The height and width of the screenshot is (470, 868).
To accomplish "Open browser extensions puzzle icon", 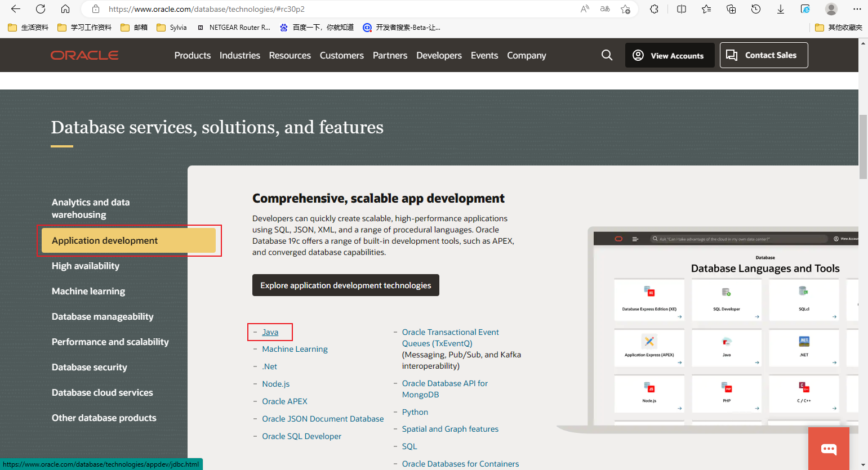I will coord(654,9).
